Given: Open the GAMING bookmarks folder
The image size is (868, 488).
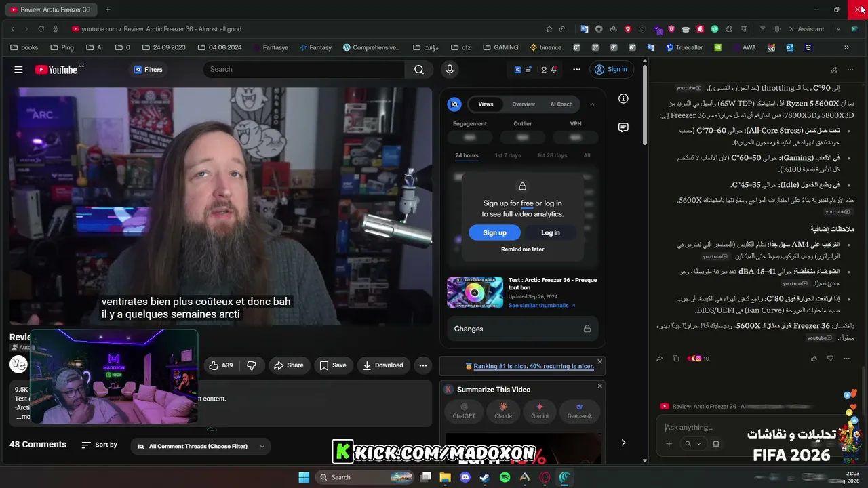Looking at the screenshot, I should [500, 47].
